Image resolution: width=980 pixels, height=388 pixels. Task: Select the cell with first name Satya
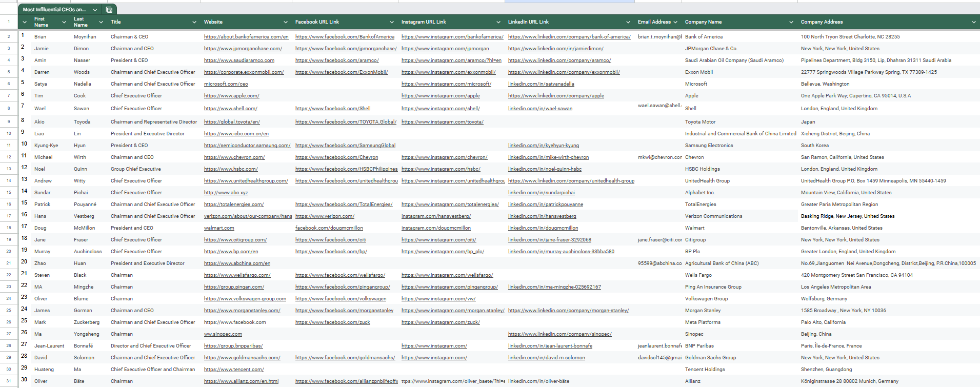(50, 84)
